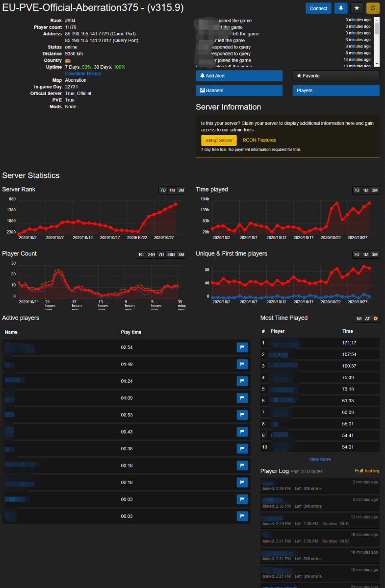
Task: Select 7D range for Time played chart
Action: click(x=357, y=190)
